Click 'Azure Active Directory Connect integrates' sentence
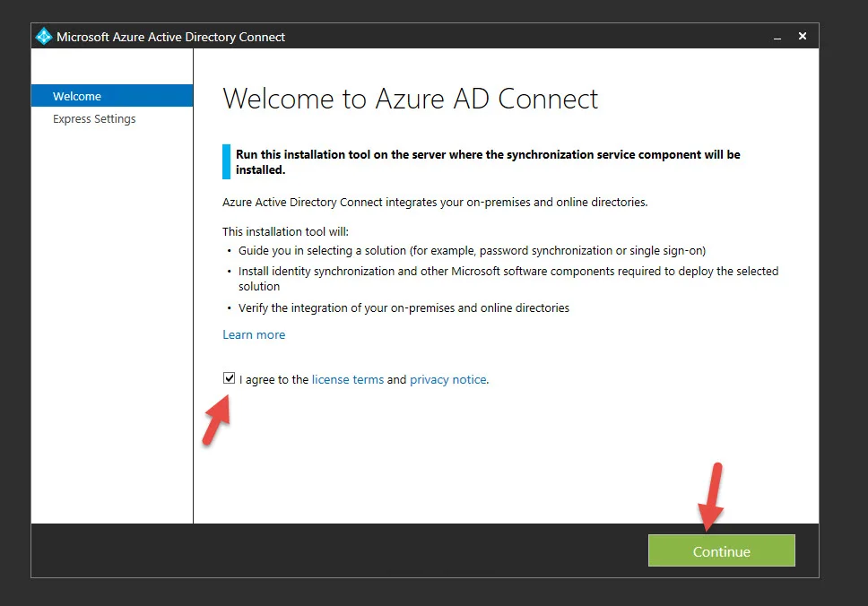The height and width of the screenshot is (606, 868). click(435, 203)
